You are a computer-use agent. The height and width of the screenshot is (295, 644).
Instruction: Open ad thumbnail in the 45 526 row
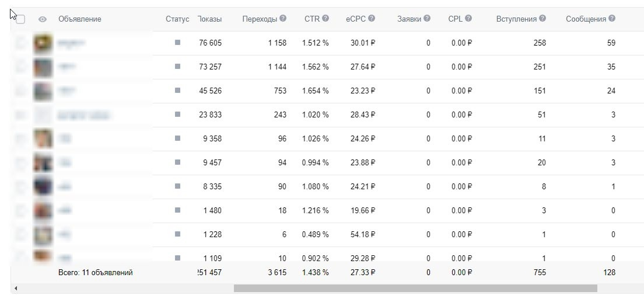tap(43, 91)
